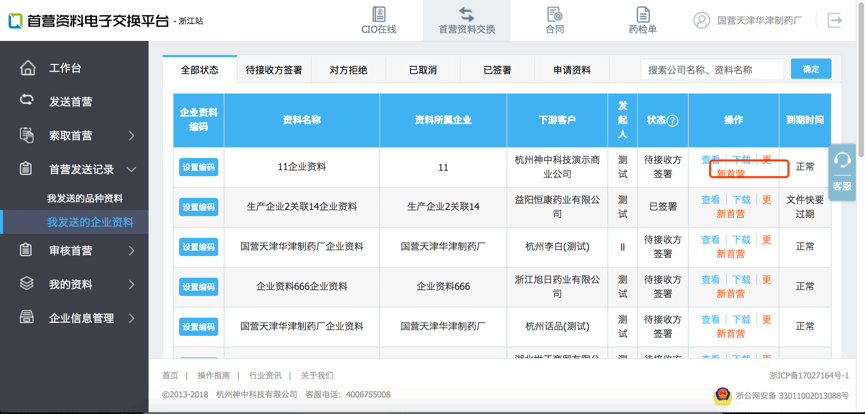The width and height of the screenshot is (865, 414).
Task: Click the 工作台 home icon
Action: tap(27, 68)
